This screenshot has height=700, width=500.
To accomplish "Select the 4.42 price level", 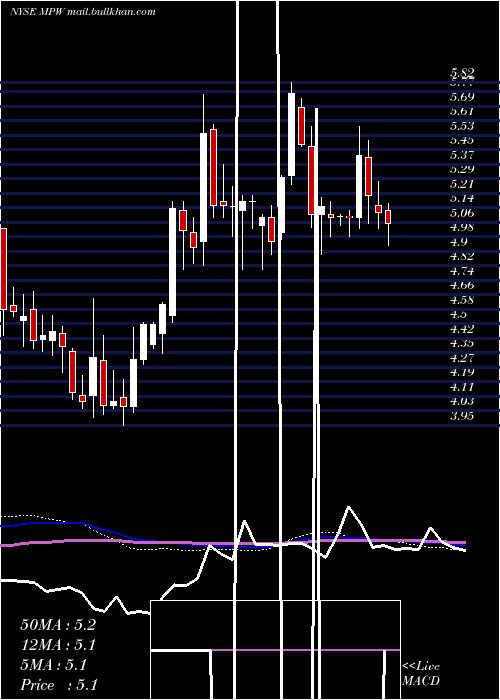I will click(462, 329).
